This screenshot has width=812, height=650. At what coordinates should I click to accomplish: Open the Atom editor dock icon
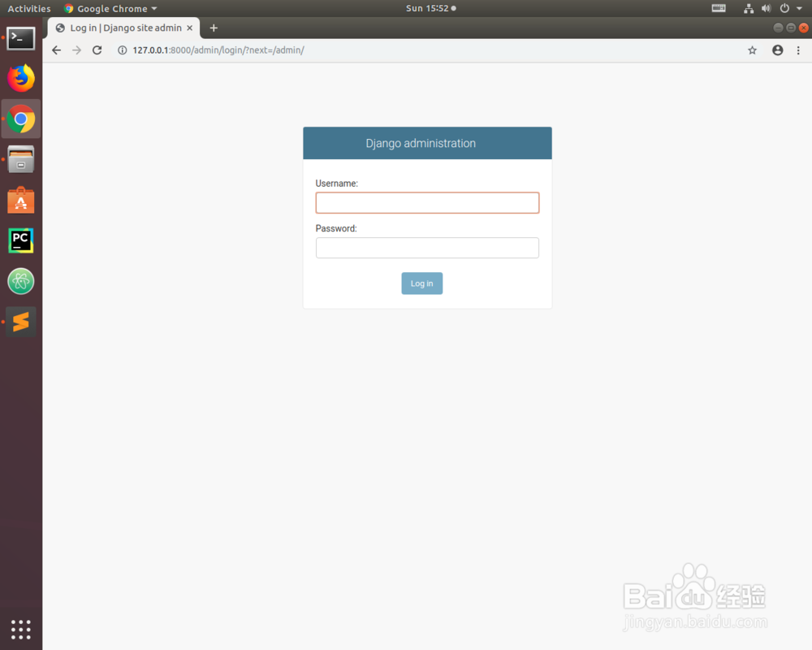pyautogui.click(x=21, y=281)
